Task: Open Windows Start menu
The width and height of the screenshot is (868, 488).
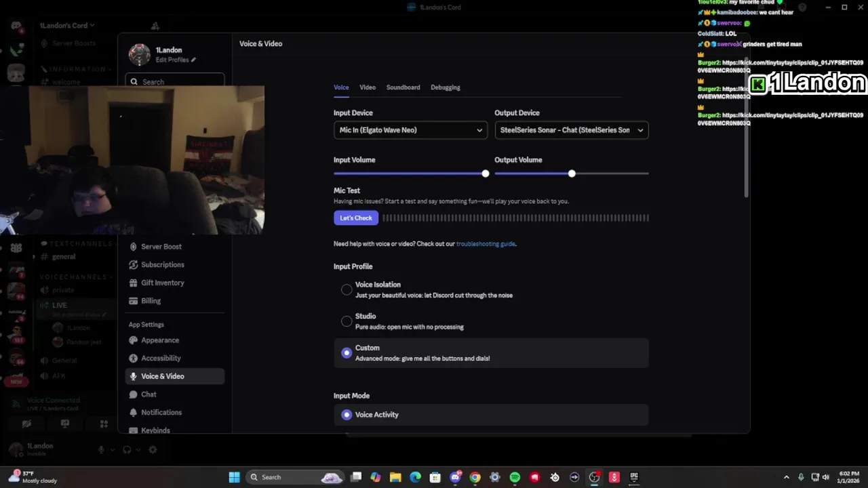Action: (x=234, y=477)
